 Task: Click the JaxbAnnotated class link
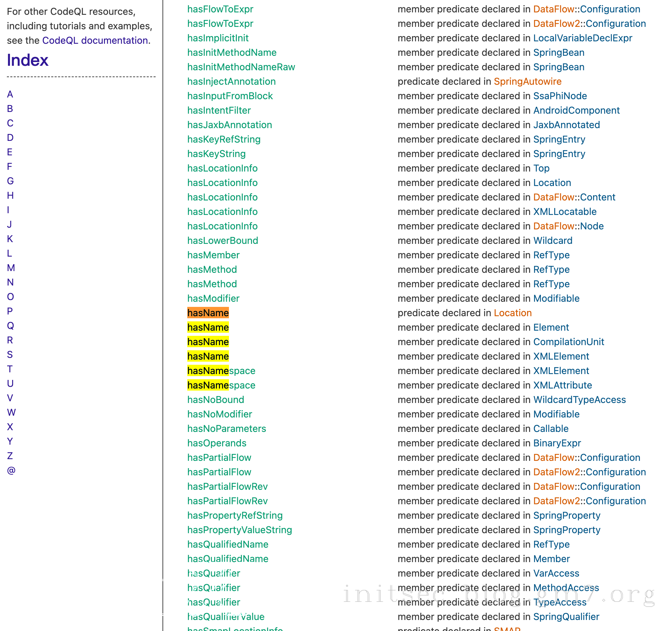[566, 125]
